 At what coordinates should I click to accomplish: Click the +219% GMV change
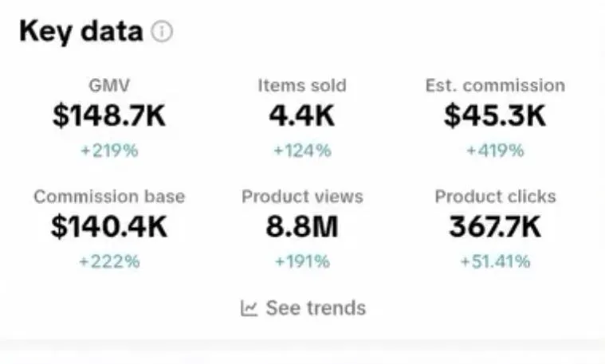pyautogui.click(x=109, y=151)
